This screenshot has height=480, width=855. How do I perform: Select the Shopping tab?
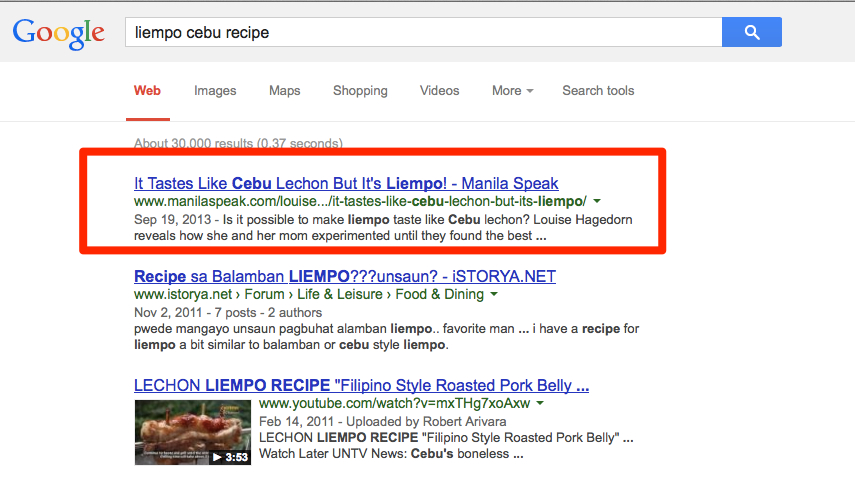pos(360,90)
